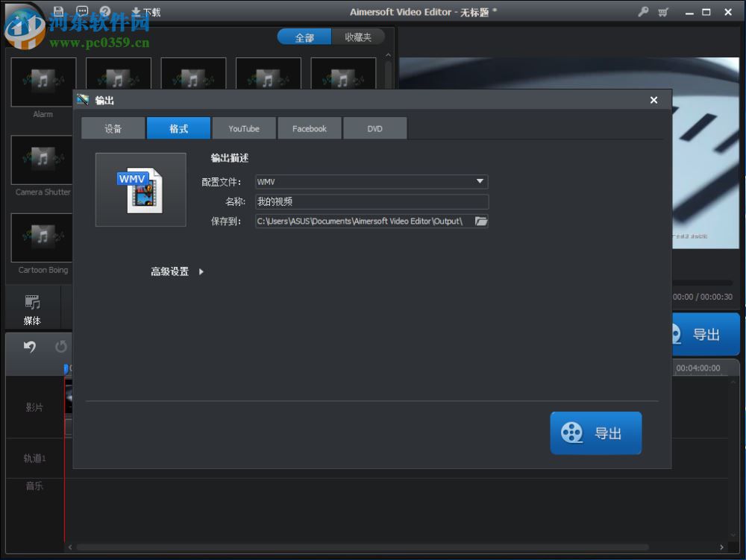
Task: Open the Help question-mark icon
Action: [x=104, y=11]
